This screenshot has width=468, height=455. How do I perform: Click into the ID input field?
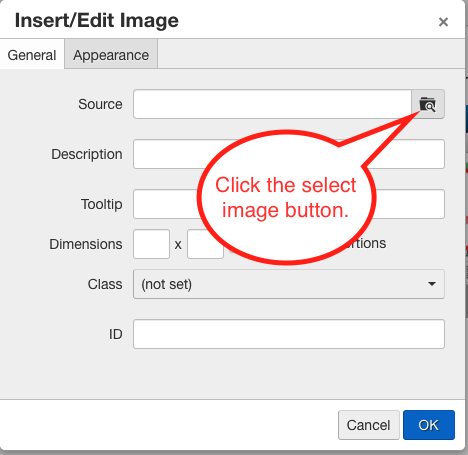pyautogui.click(x=289, y=334)
